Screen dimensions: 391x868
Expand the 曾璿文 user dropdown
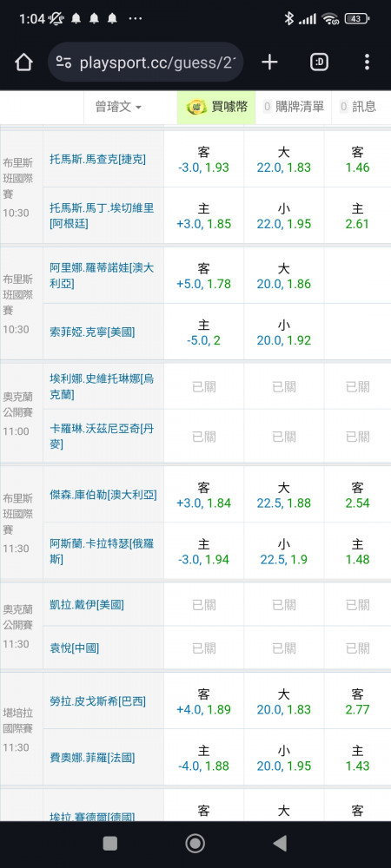point(118,107)
